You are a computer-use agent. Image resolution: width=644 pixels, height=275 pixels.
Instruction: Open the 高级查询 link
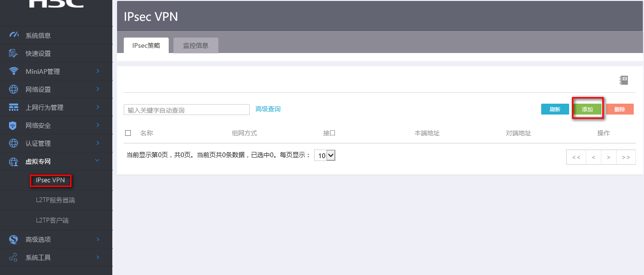[x=268, y=109]
